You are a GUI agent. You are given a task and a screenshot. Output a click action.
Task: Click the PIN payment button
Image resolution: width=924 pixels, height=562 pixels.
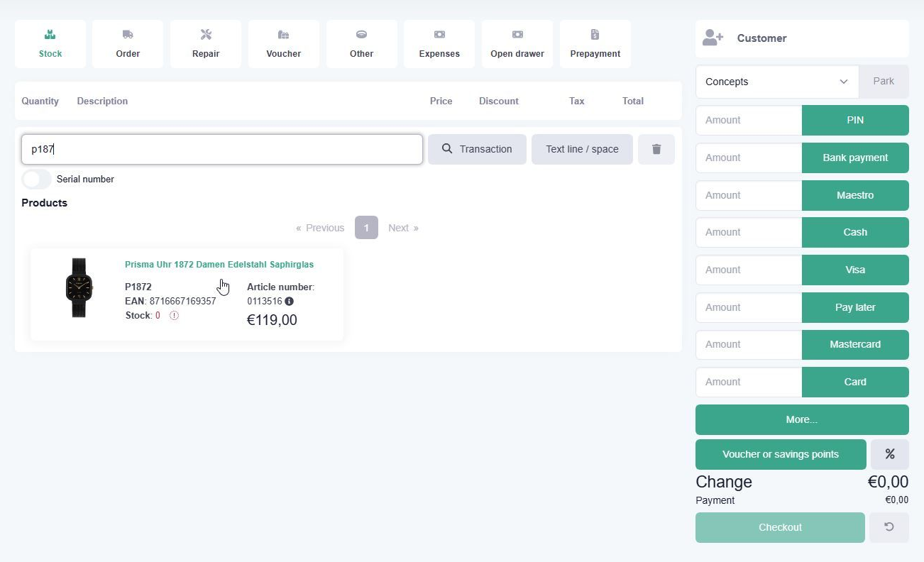(855, 120)
